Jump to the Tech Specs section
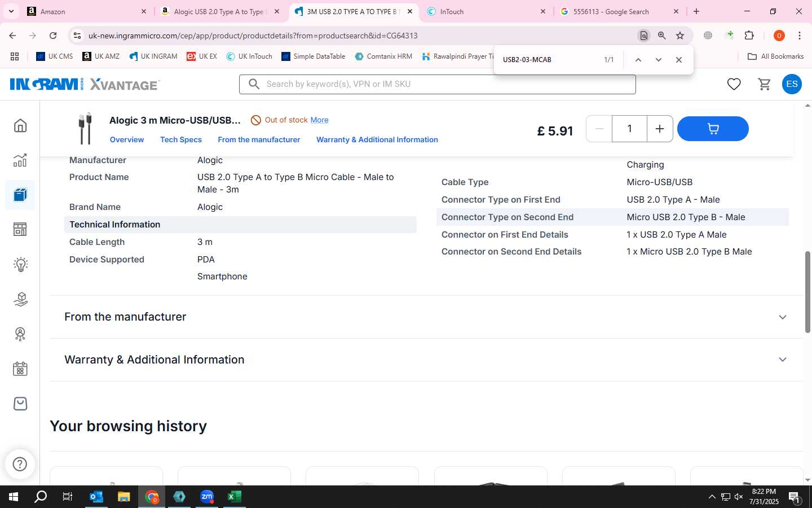This screenshot has width=812, height=508. pyautogui.click(x=181, y=139)
